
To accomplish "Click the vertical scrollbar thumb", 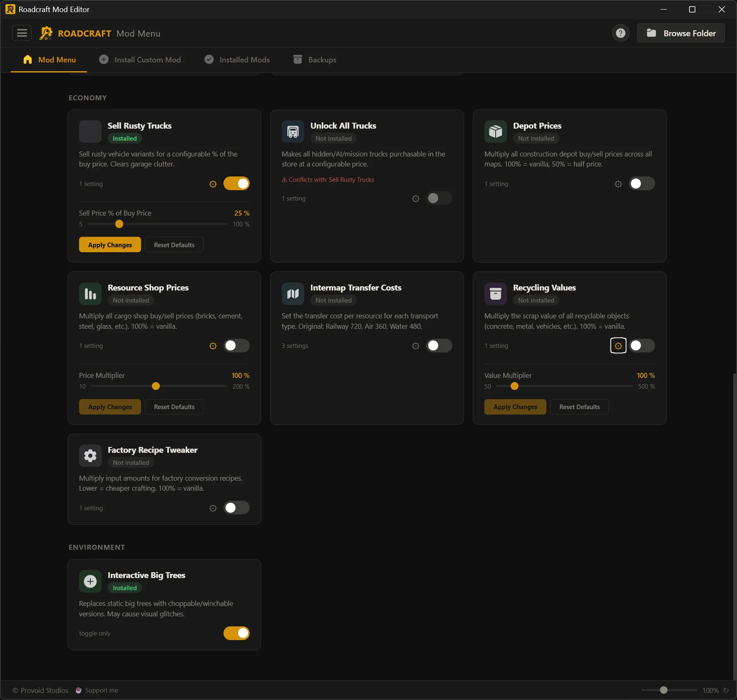I will pos(735,526).
